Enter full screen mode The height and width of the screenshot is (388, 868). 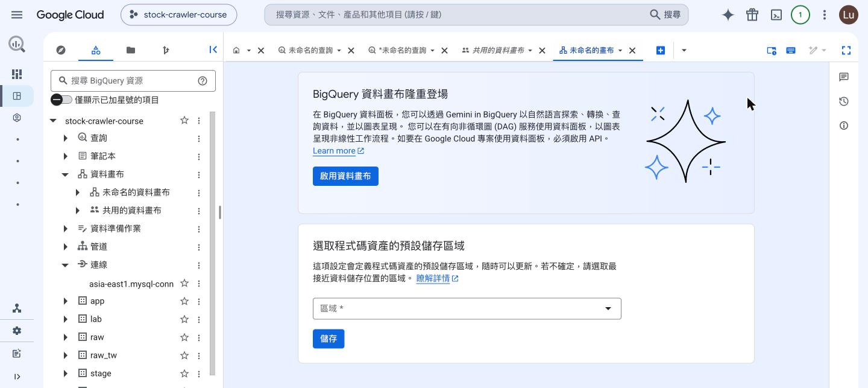click(x=846, y=50)
